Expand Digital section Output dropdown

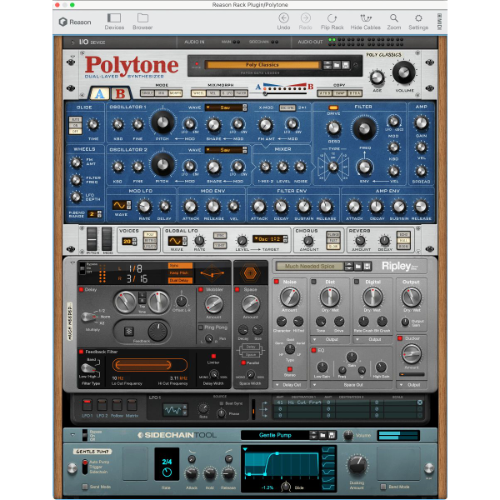coord(372,339)
